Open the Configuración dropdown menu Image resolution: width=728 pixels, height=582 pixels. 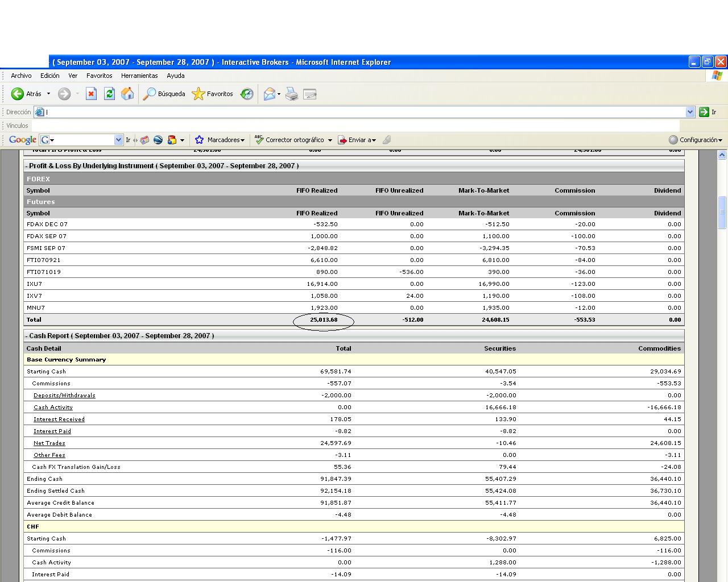click(696, 140)
